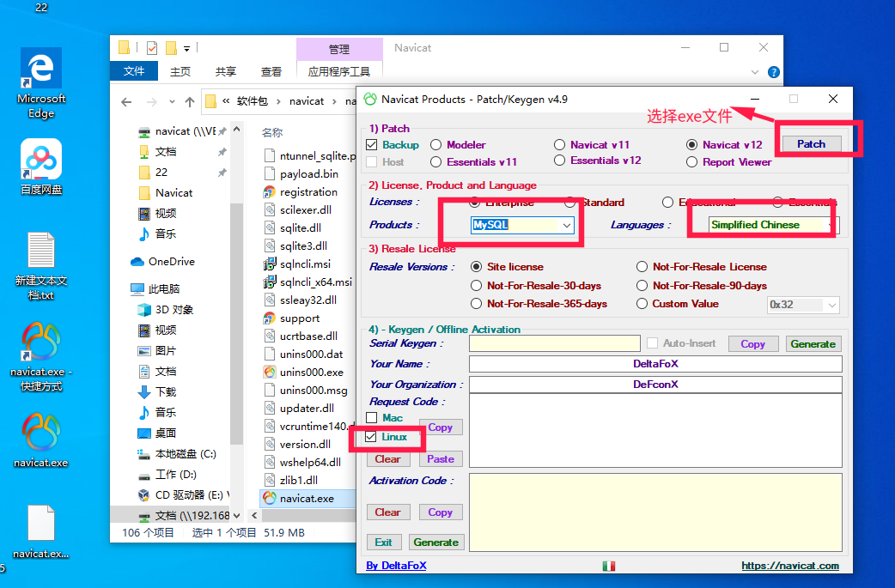895x588 pixels.
Task: Choose Custom Value radio option
Action: (642, 303)
